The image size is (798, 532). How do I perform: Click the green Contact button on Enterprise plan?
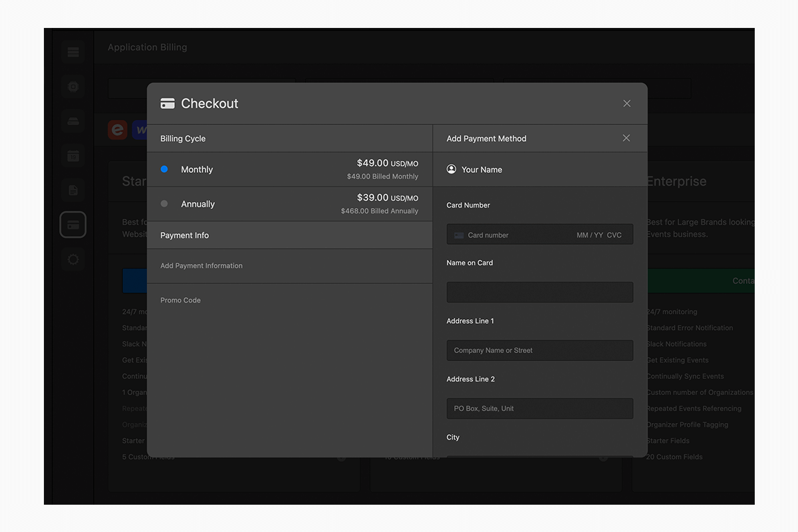point(701,281)
